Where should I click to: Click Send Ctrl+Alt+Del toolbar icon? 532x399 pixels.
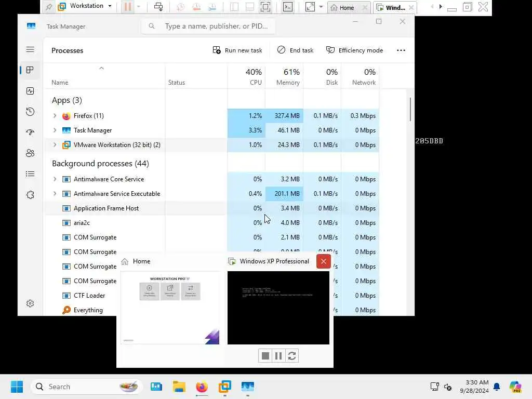point(158,7)
